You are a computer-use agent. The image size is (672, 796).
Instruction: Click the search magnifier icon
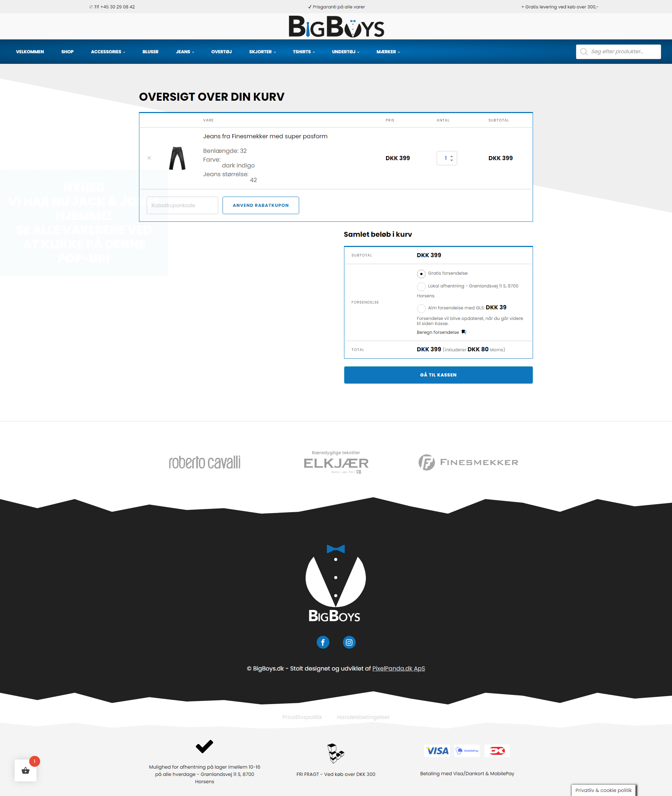point(584,52)
